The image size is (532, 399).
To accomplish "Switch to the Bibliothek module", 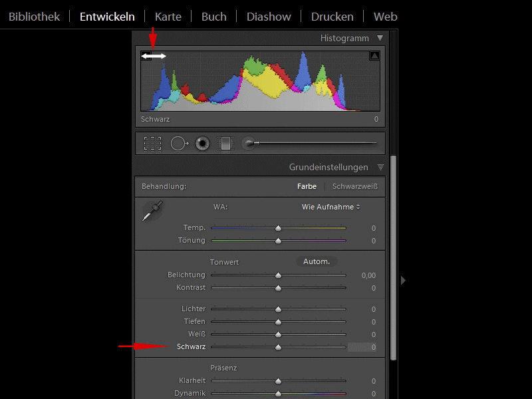I will click(34, 16).
